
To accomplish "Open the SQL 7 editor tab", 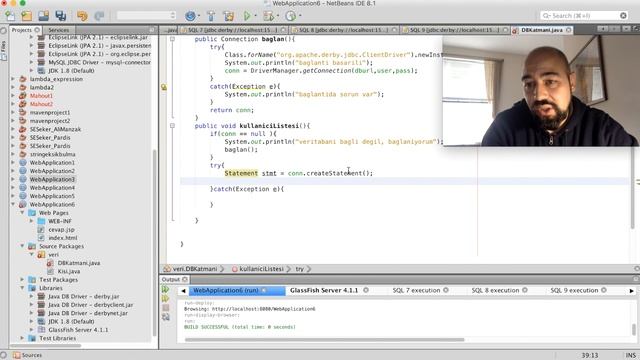I will click(x=232, y=30).
